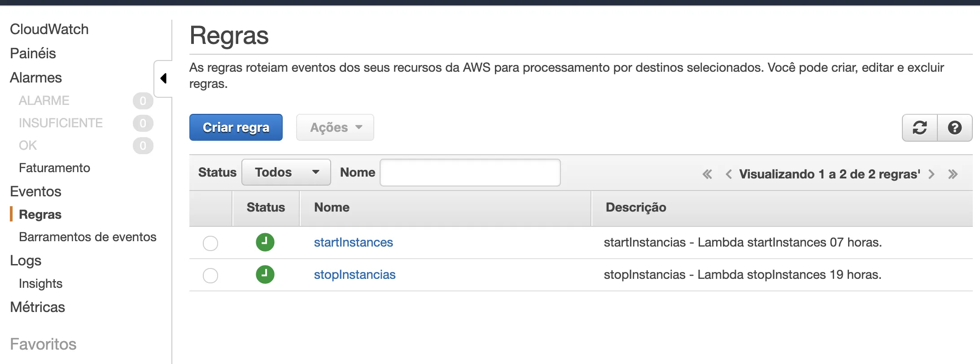Click the OK count badge

point(143,145)
